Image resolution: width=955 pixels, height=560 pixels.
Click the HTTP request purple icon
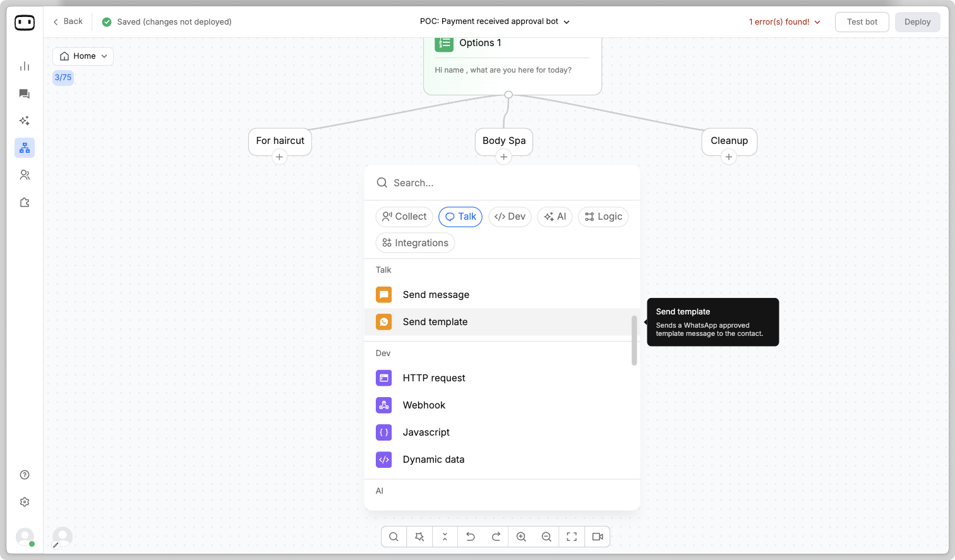pyautogui.click(x=384, y=378)
